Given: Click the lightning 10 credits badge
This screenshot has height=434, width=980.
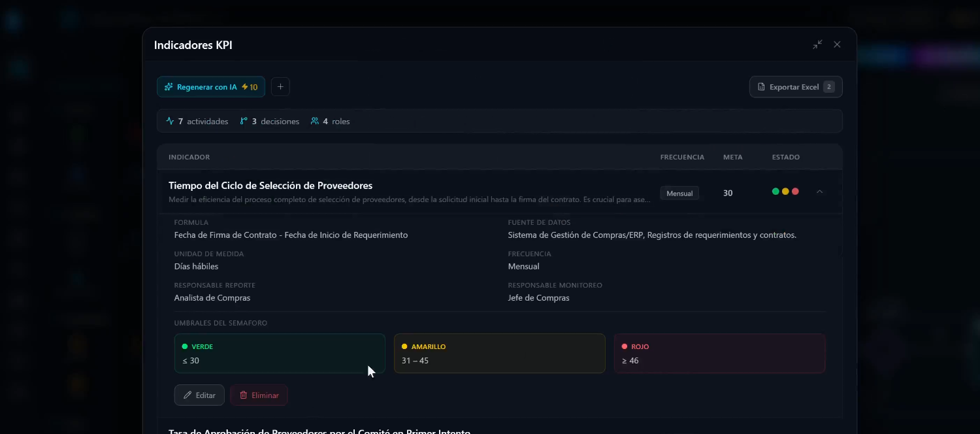Looking at the screenshot, I should point(250,87).
